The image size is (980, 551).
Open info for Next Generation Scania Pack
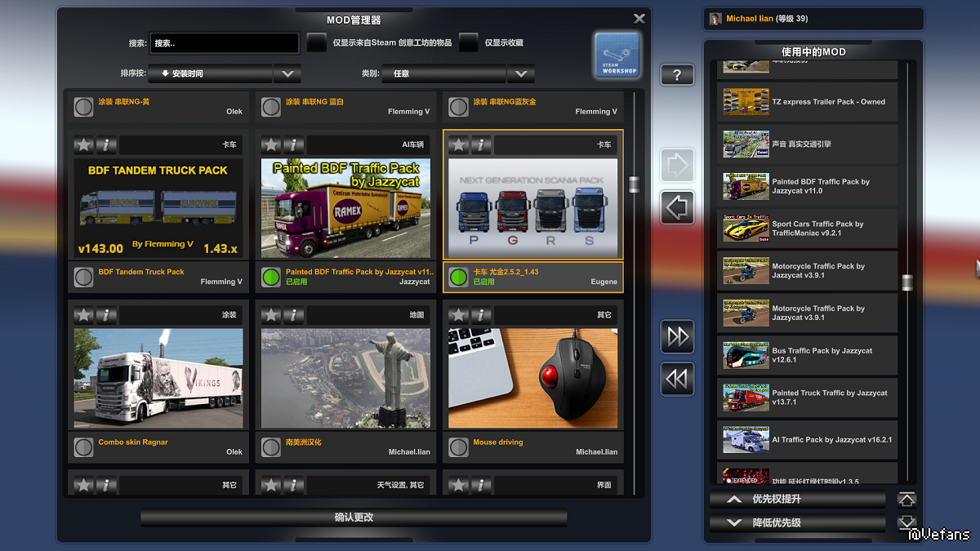(481, 144)
